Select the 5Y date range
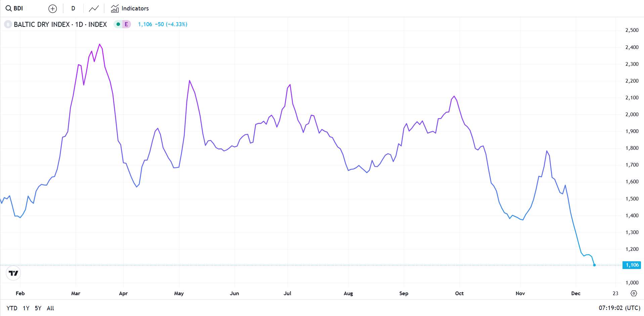The image size is (644, 316). click(38, 308)
